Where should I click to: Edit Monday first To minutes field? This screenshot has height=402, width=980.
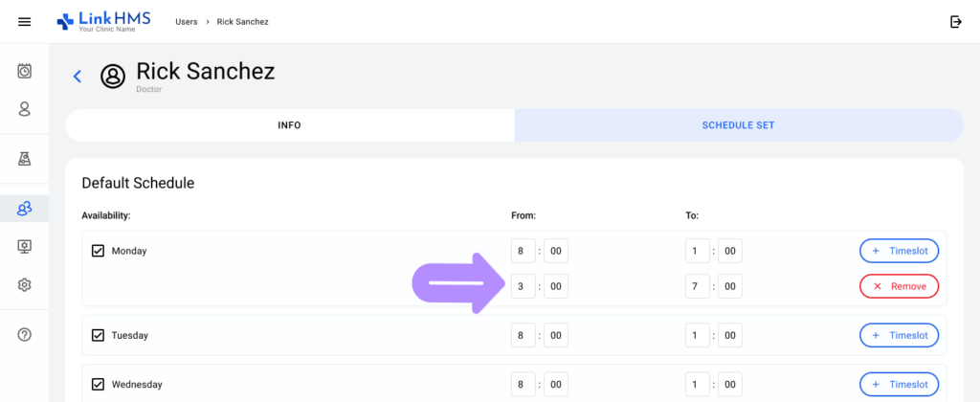[730, 251]
